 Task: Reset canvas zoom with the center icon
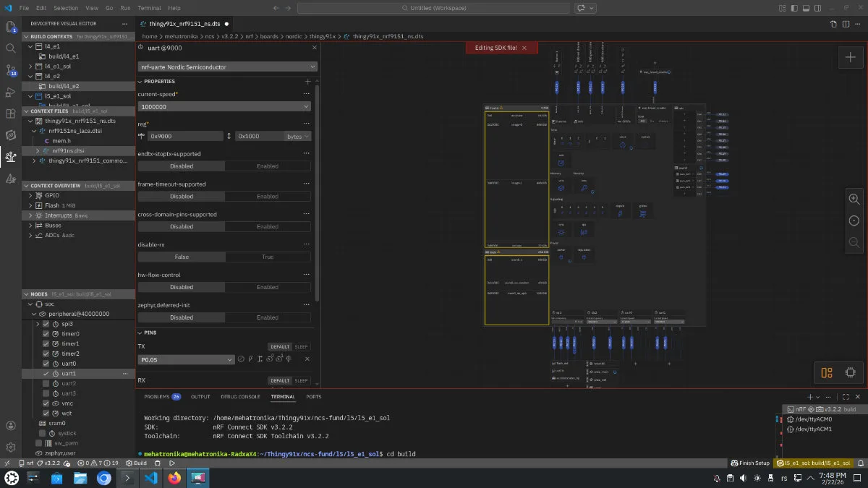(x=854, y=221)
